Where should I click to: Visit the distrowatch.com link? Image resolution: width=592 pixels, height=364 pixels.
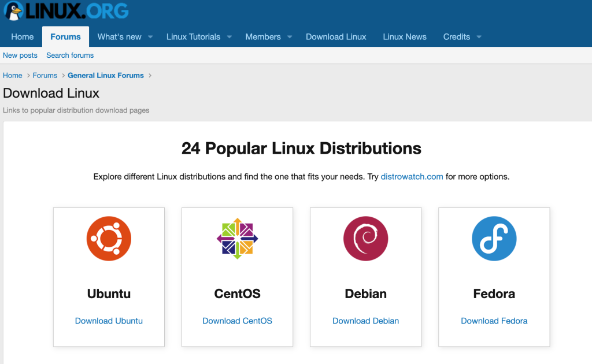pos(412,177)
